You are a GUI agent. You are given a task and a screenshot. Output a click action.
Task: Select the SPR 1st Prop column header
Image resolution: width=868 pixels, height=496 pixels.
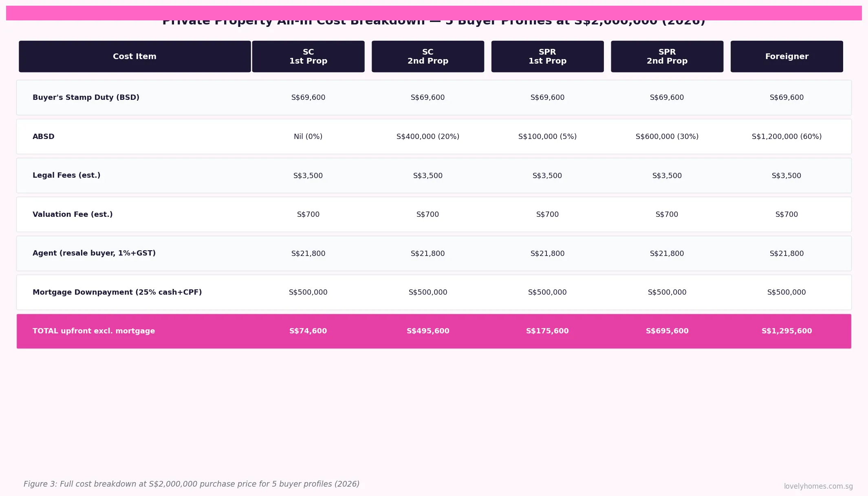[548, 57]
